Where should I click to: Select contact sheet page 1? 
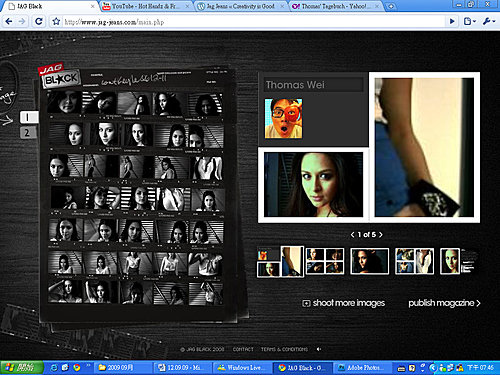pos(28,117)
